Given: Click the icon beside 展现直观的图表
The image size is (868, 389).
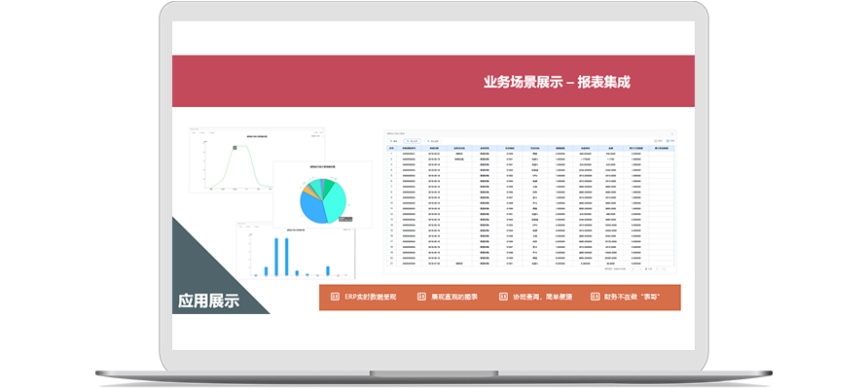Looking at the screenshot, I should click(421, 297).
